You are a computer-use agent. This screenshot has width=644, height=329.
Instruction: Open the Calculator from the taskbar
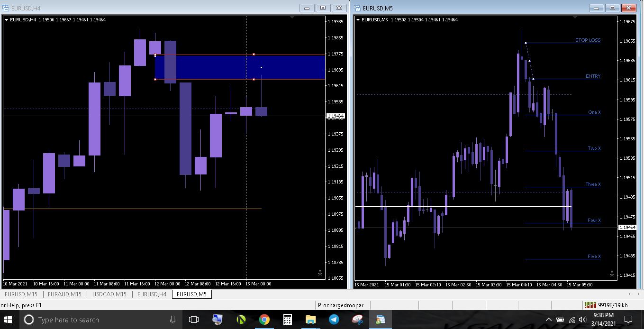(288, 320)
